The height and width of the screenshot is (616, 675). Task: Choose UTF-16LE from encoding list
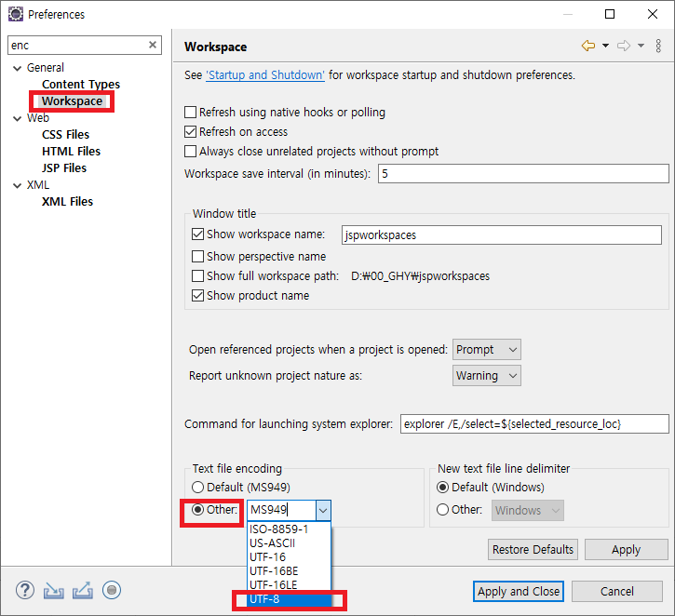[289, 584]
